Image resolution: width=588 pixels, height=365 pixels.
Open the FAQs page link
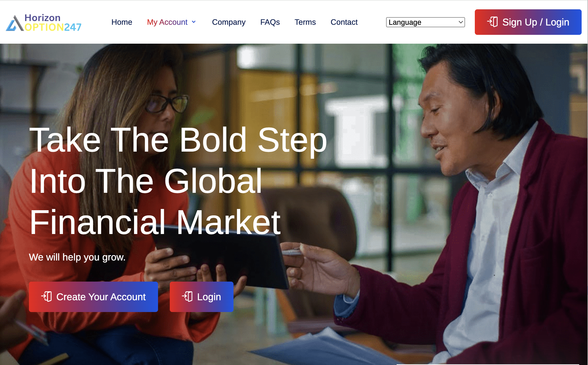pyautogui.click(x=270, y=22)
